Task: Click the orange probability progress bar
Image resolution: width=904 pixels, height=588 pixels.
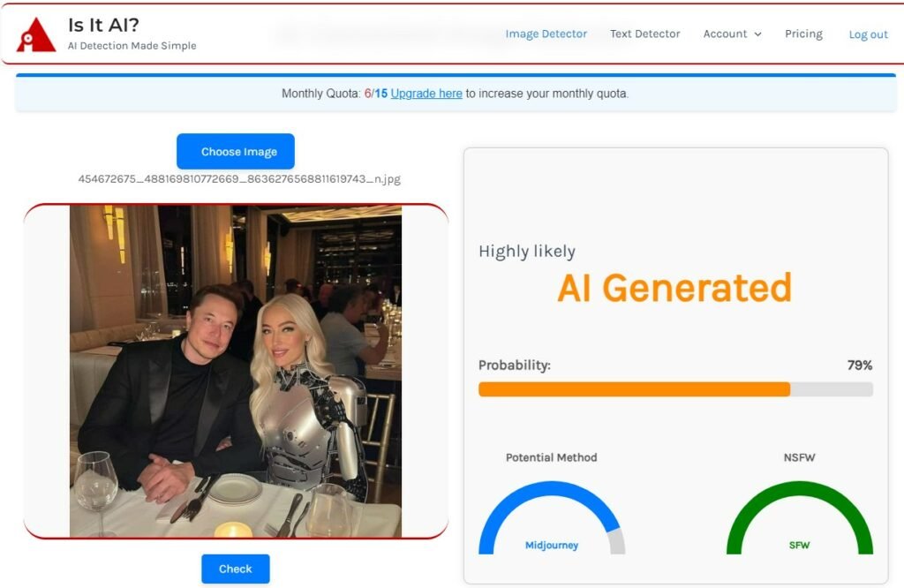Action: 675,389
